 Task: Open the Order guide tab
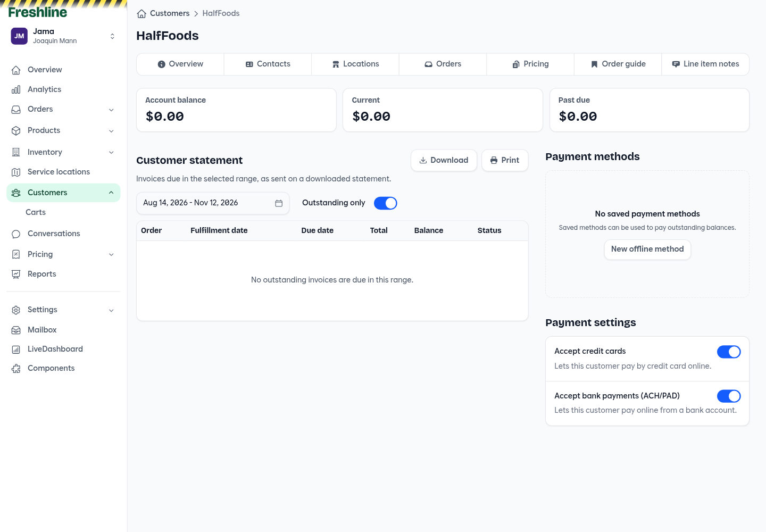pyautogui.click(x=618, y=64)
